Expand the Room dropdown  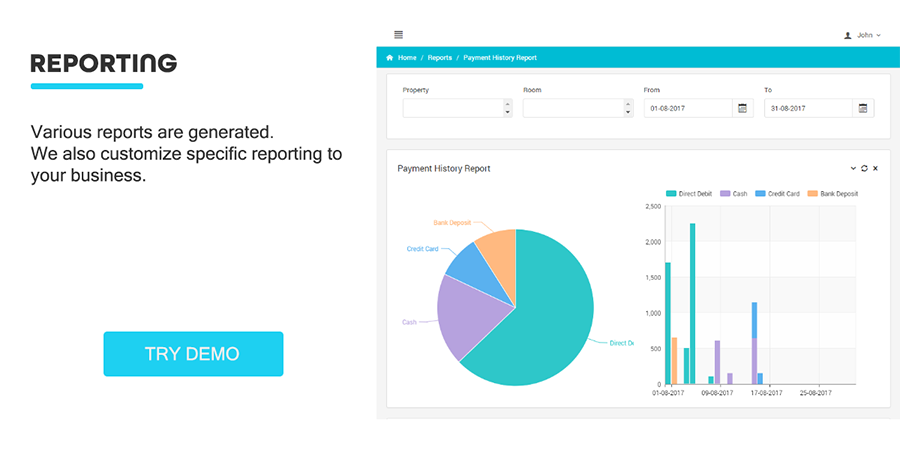[x=627, y=108]
